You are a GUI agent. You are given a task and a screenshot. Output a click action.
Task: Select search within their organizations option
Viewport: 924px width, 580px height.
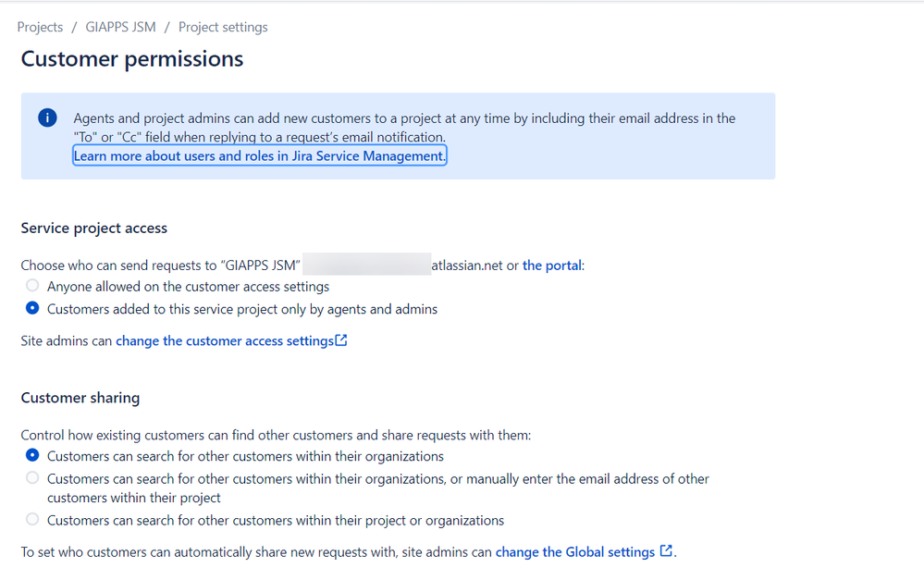coord(32,455)
